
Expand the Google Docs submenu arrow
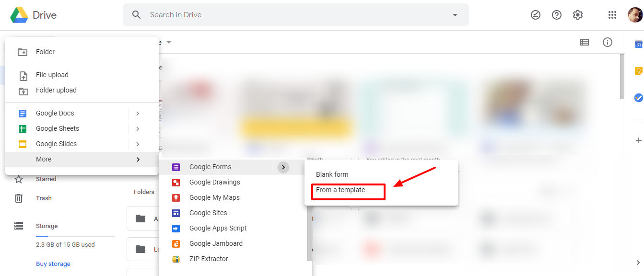138,113
